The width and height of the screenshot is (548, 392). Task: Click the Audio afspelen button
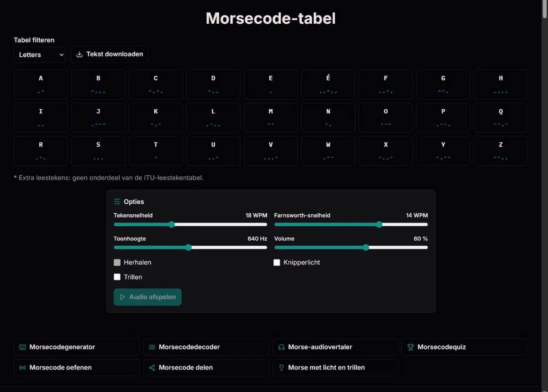click(148, 297)
